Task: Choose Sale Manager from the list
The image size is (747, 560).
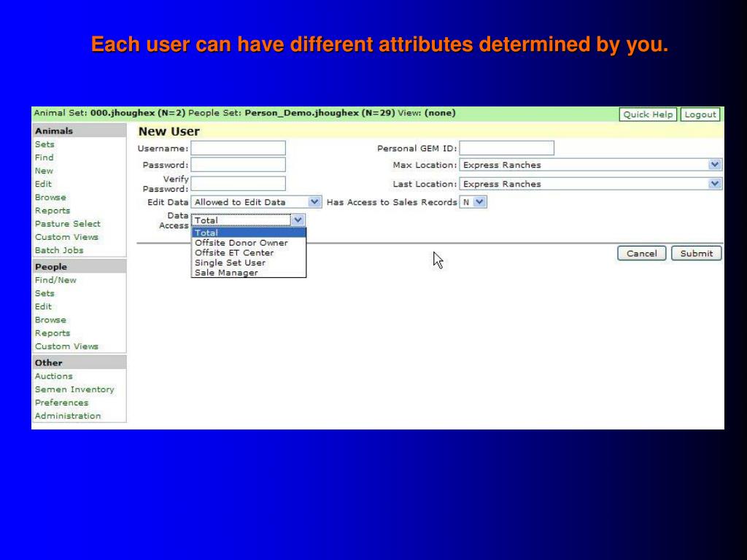Action: pos(226,273)
